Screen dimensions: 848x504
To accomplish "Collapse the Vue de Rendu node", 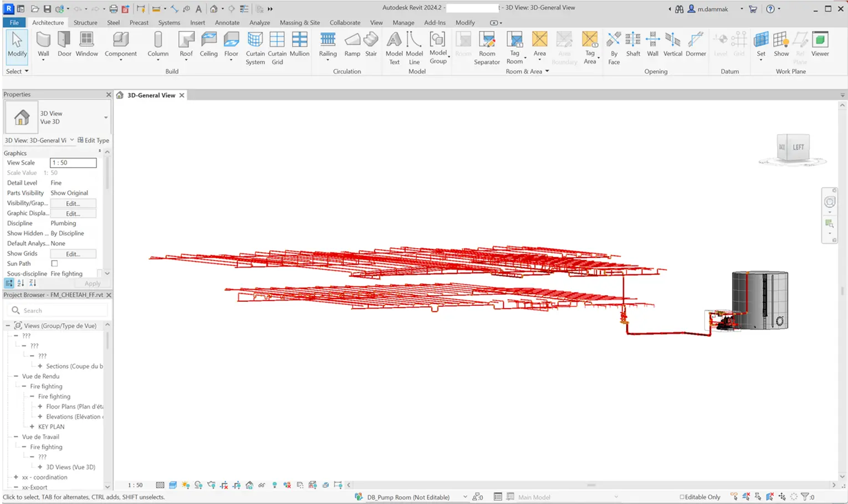I will (x=16, y=376).
